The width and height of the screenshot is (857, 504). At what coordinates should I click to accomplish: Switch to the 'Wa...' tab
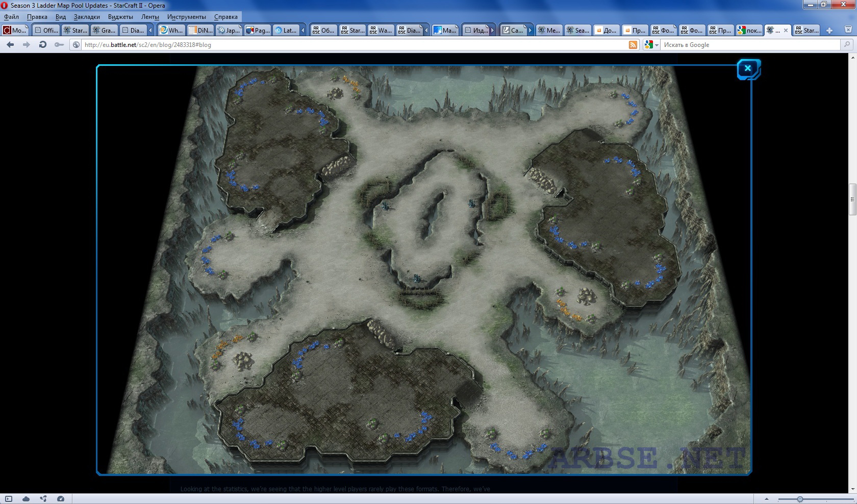point(381,31)
